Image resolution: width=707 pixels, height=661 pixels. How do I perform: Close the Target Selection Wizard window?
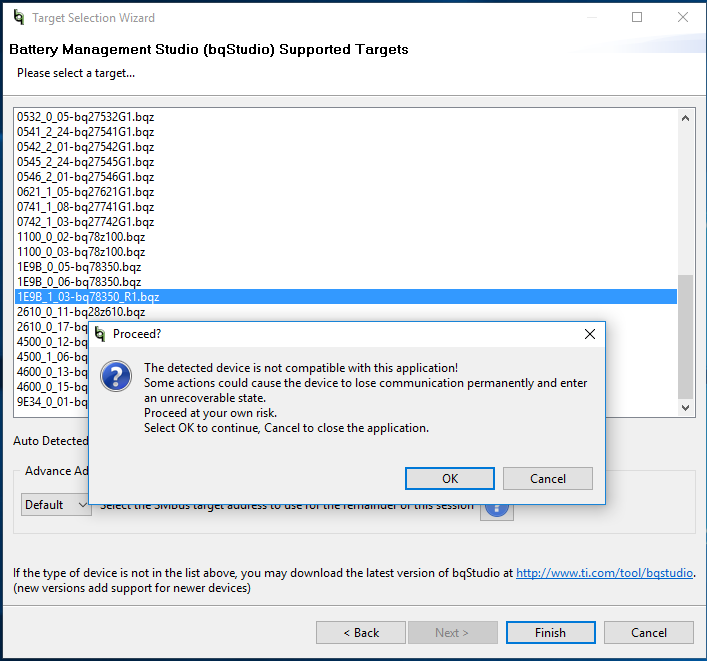[683, 17]
